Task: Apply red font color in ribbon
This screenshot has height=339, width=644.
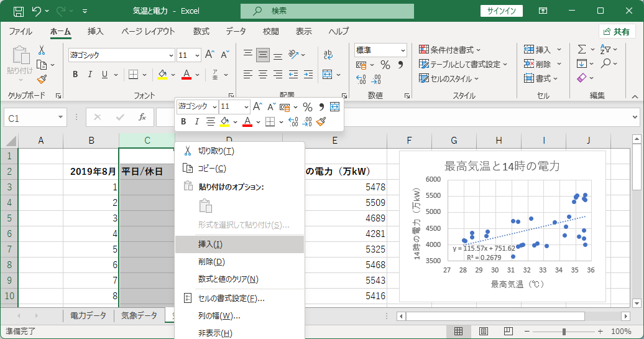Action: [x=186, y=75]
